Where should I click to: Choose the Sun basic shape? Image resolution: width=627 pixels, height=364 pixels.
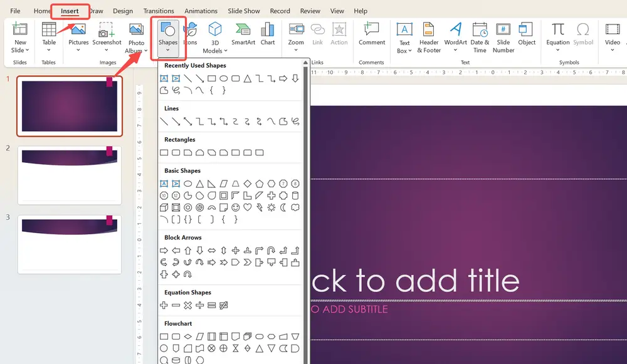click(271, 208)
